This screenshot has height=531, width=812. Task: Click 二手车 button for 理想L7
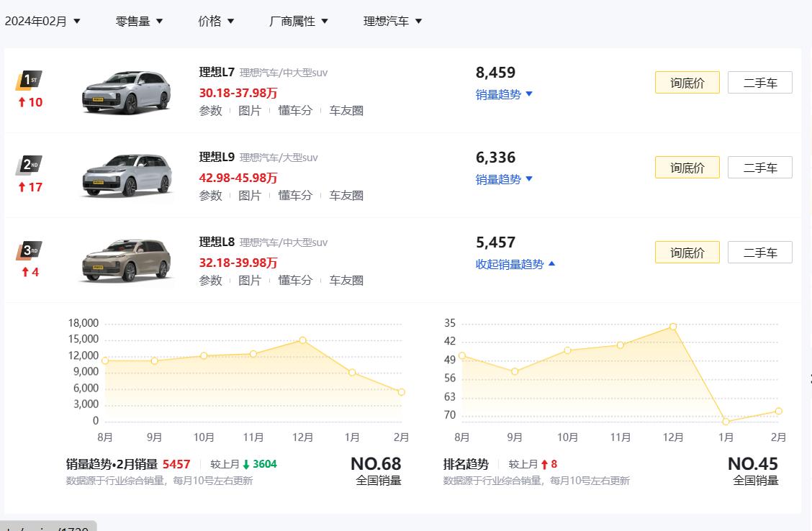click(759, 82)
